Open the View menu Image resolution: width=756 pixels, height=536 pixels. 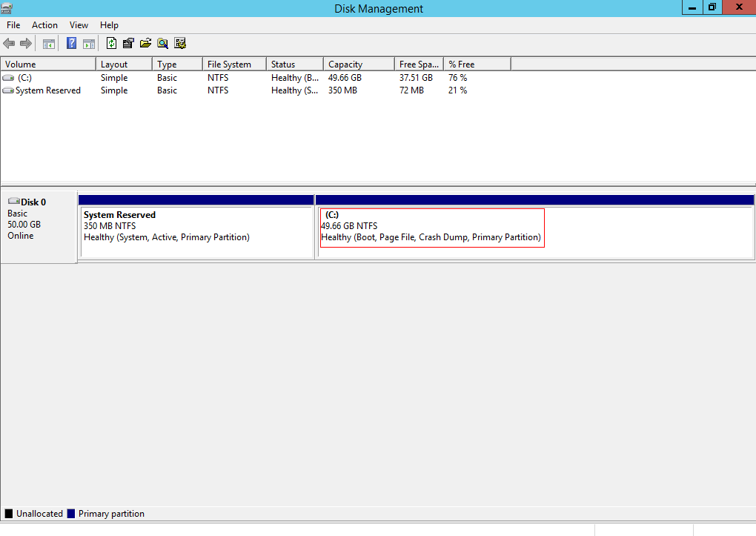pos(79,25)
